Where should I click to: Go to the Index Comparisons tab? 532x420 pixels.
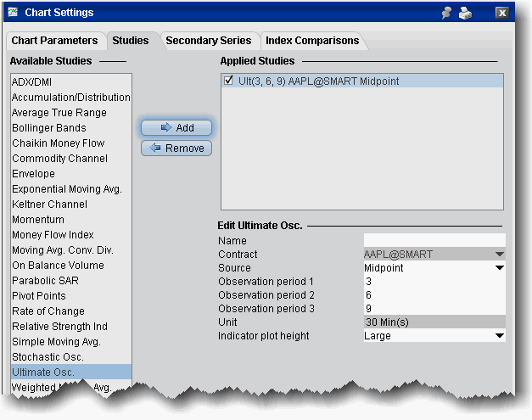pyautogui.click(x=311, y=41)
